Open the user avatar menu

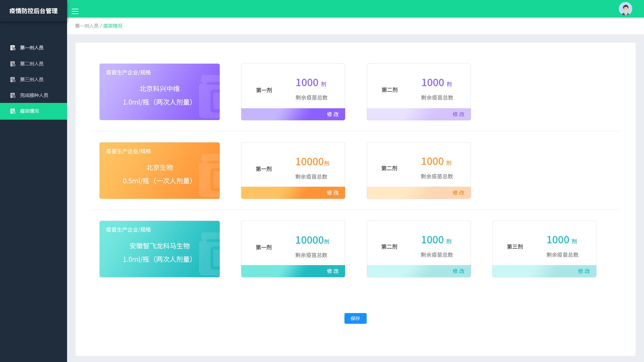[x=625, y=9]
